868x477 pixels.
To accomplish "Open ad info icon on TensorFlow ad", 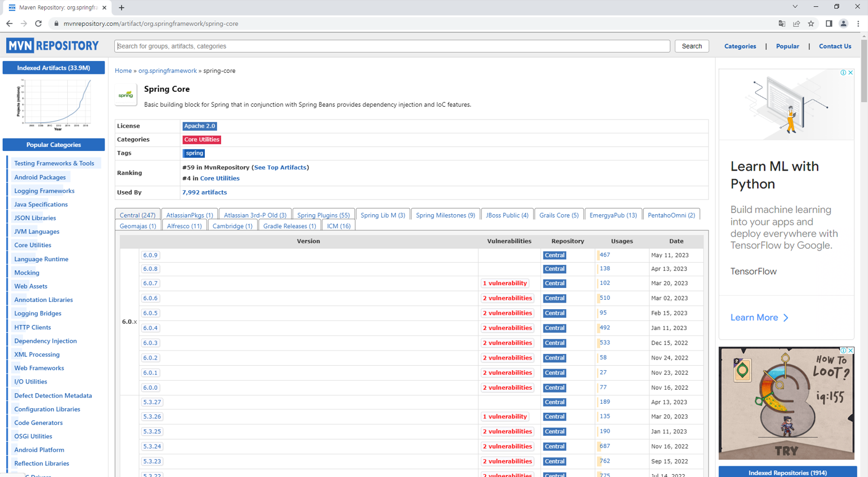I will pyautogui.click(x=843, y=73).
